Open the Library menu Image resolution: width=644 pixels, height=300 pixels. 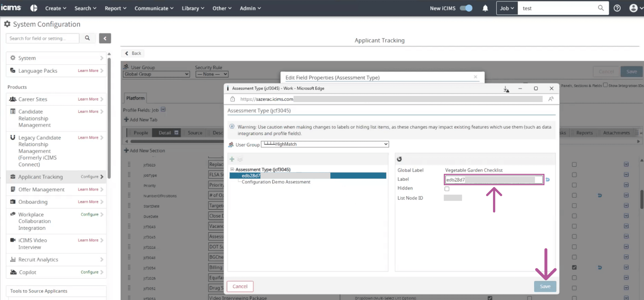pos(193,8)
